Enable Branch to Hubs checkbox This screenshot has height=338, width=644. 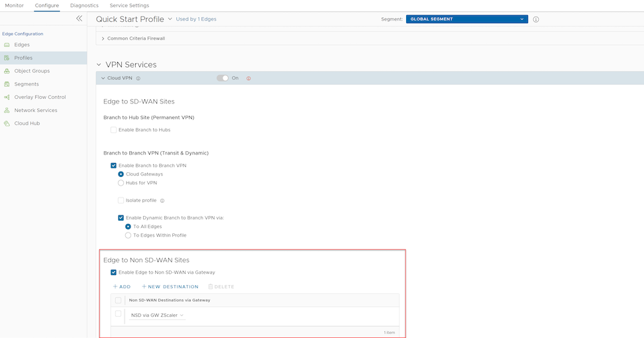coord(114,130)
